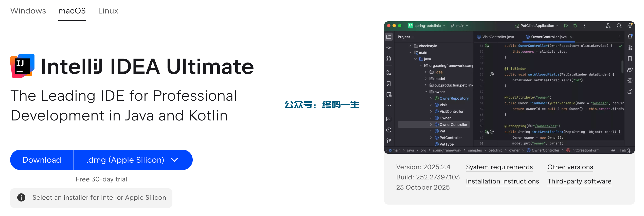Select OwnerController in the project tree
This screenshot has width=644, height=216.
[x=453, y=125]
